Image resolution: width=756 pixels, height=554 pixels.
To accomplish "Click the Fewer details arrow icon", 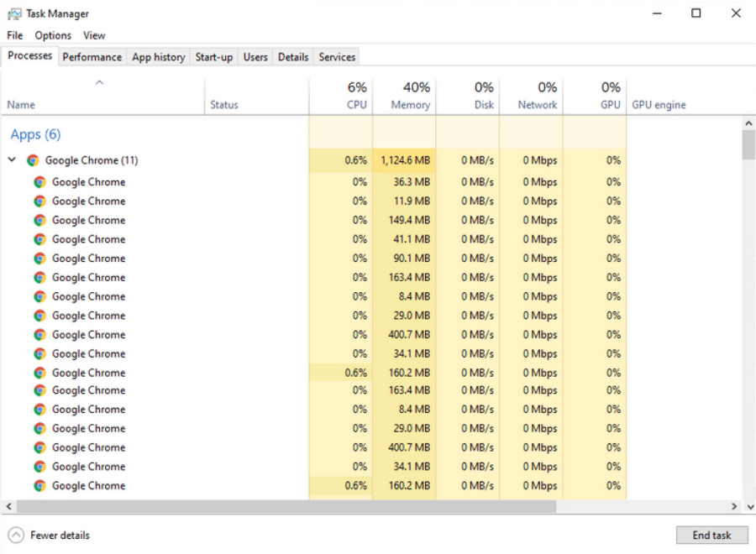I will [16, 536].
